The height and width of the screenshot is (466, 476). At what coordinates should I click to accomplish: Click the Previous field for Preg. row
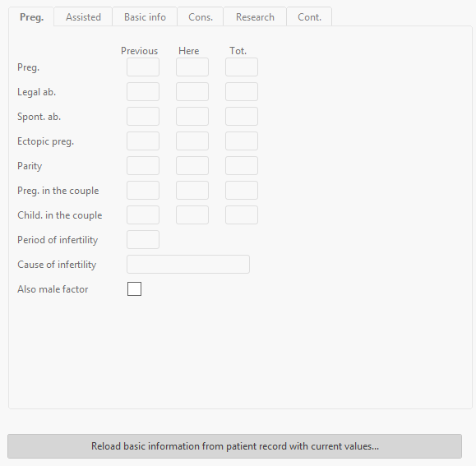click(x=143, y=67)
